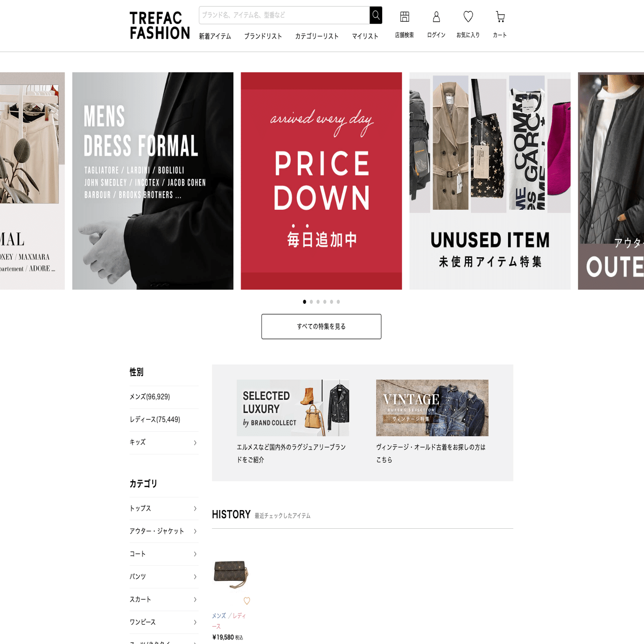Expand the パンツ category chevron
Viewport: 644px width, 644px height.
195,577
